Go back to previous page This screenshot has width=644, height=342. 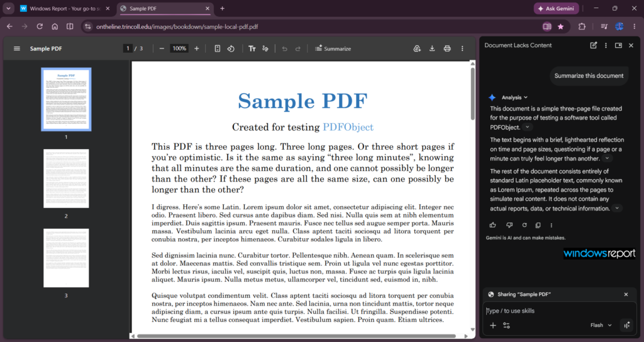[x=9, y=26]
